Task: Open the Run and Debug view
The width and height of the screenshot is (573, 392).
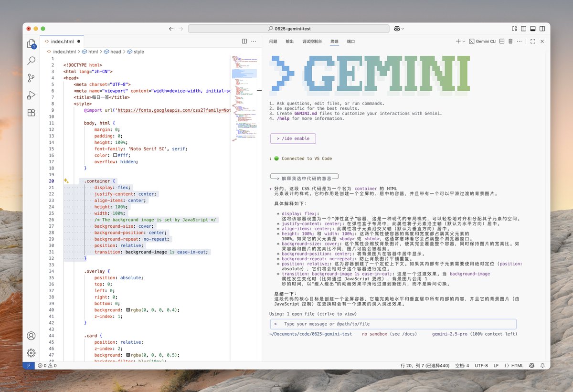Action: click(32, 95)
